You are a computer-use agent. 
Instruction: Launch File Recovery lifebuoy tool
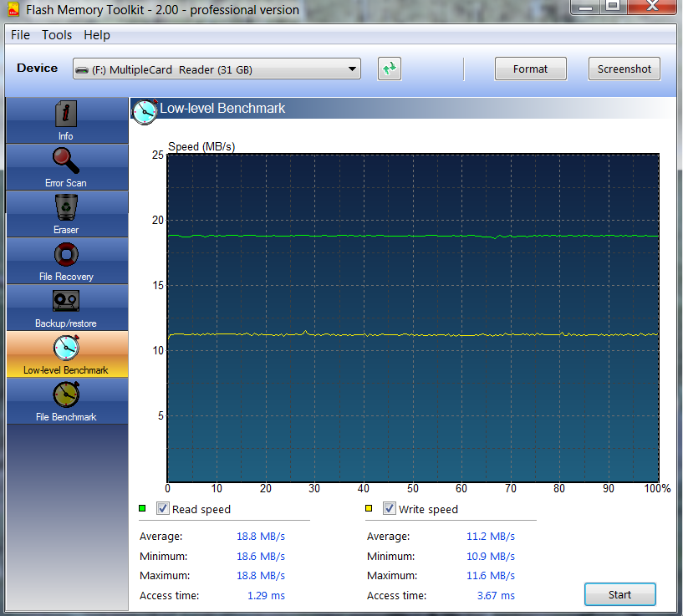click(x=66, y=254)
